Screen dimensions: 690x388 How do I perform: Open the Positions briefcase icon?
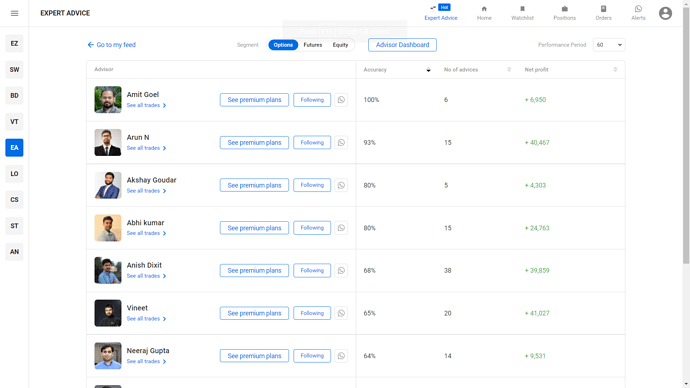pyautogui.click(x=565, y=9)
